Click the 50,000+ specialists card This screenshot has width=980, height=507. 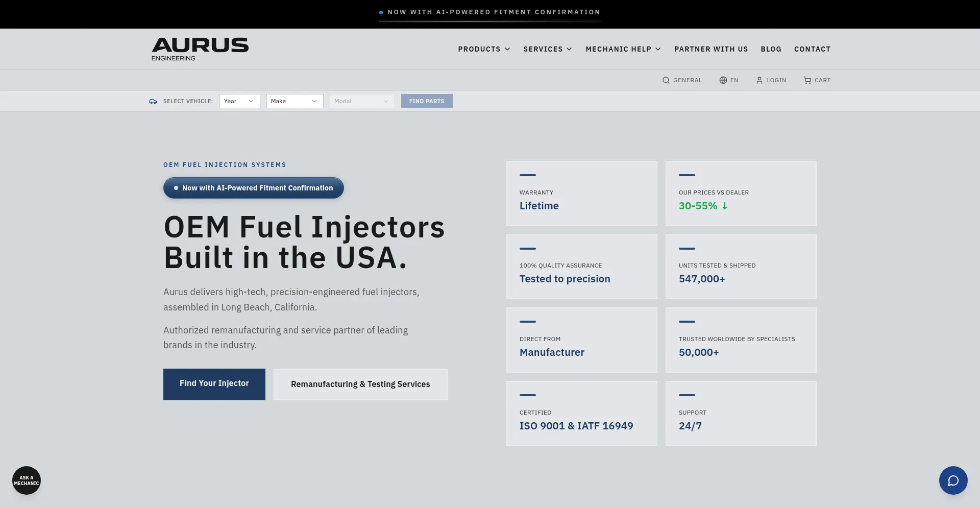click(x=741, y=340)
